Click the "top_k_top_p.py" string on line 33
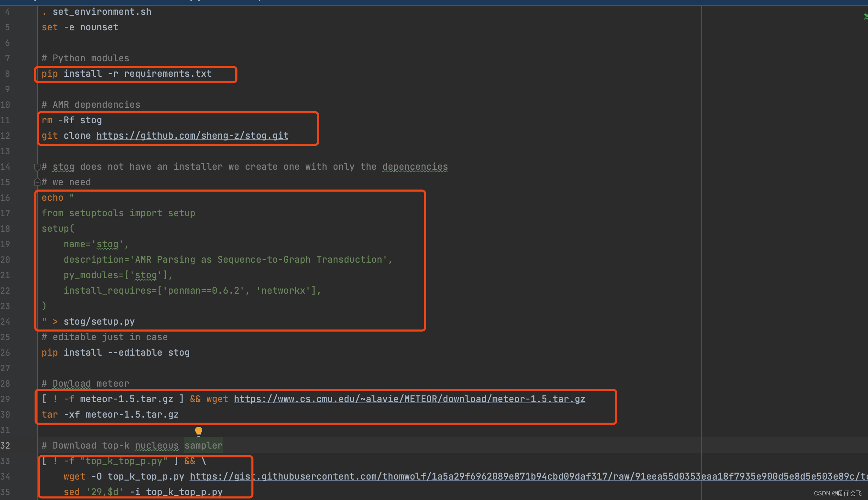 [124, 461]
